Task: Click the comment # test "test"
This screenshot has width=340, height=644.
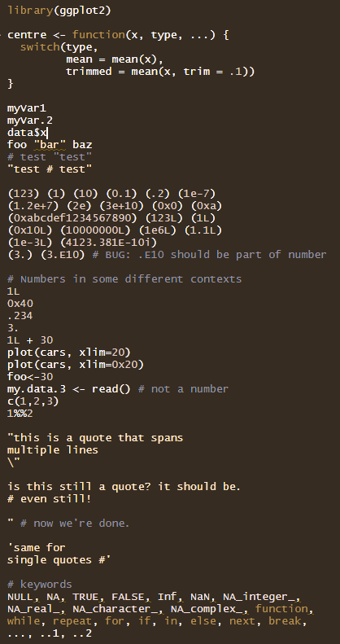Action: pos(50,157)
